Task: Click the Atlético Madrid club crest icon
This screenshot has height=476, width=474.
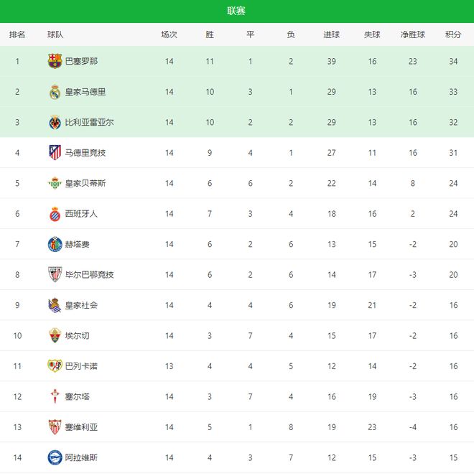Action: [x=55, y=153]
